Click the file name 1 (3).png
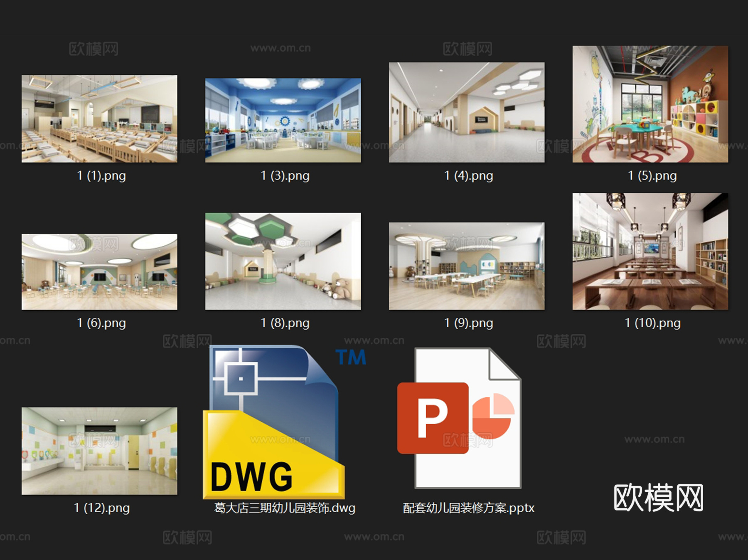The image size is (748, 560). 285,175
